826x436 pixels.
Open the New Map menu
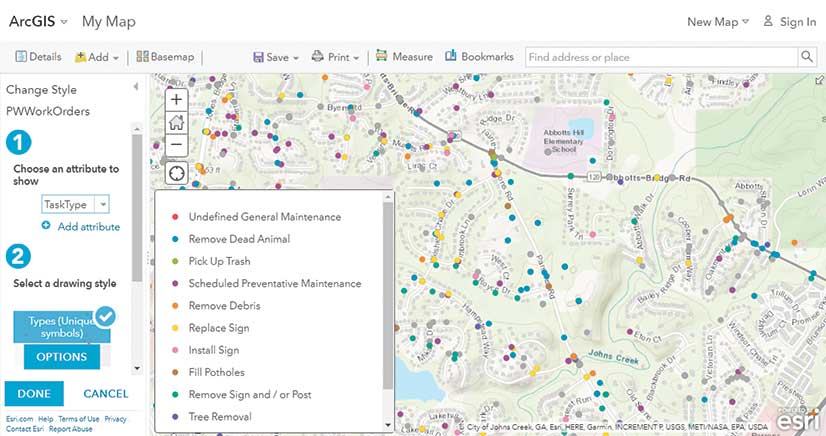717,22
